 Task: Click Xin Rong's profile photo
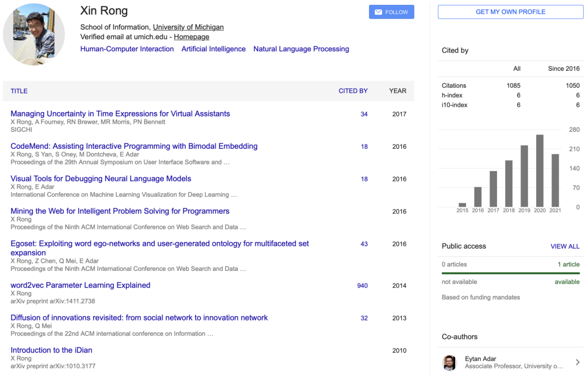point(34,34)
